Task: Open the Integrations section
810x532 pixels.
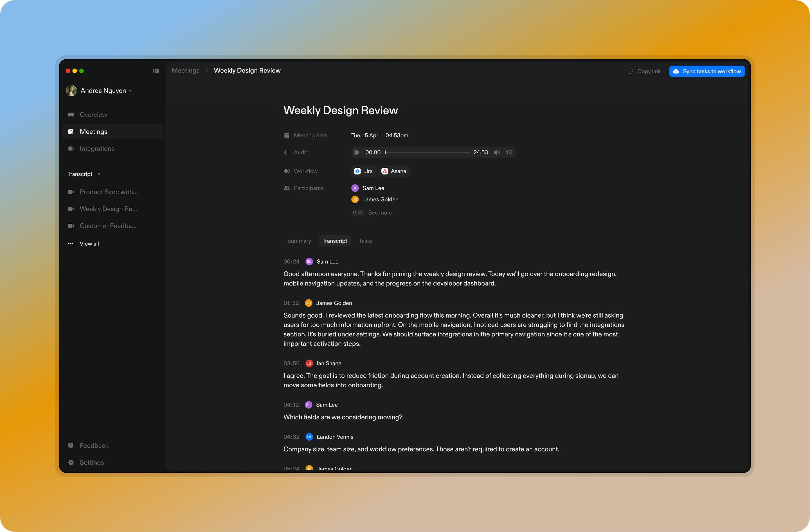Action: tap(97, 148)
